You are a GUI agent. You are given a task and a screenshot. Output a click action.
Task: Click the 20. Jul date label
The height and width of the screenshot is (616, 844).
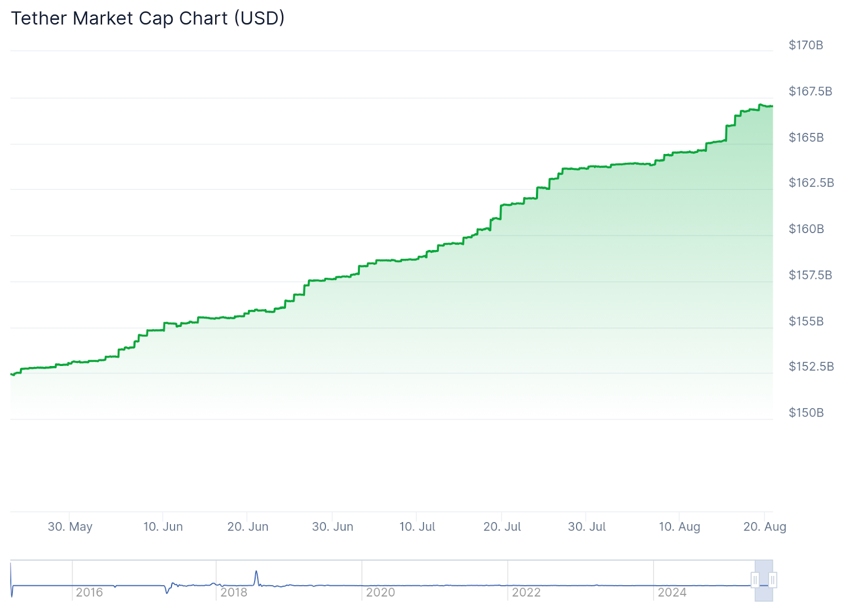tap(502, 526)
